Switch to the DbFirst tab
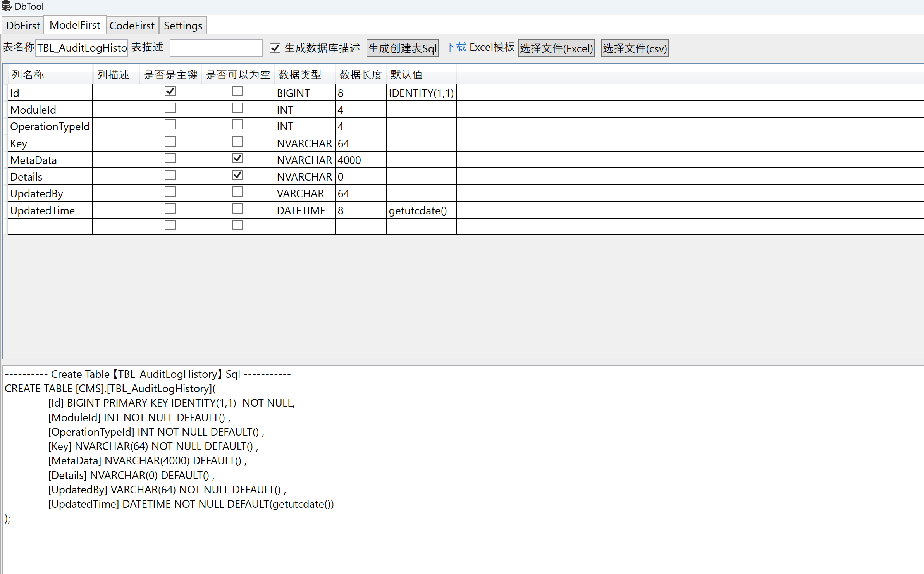This screenshot has height=574, width=924. coord(23,26)
